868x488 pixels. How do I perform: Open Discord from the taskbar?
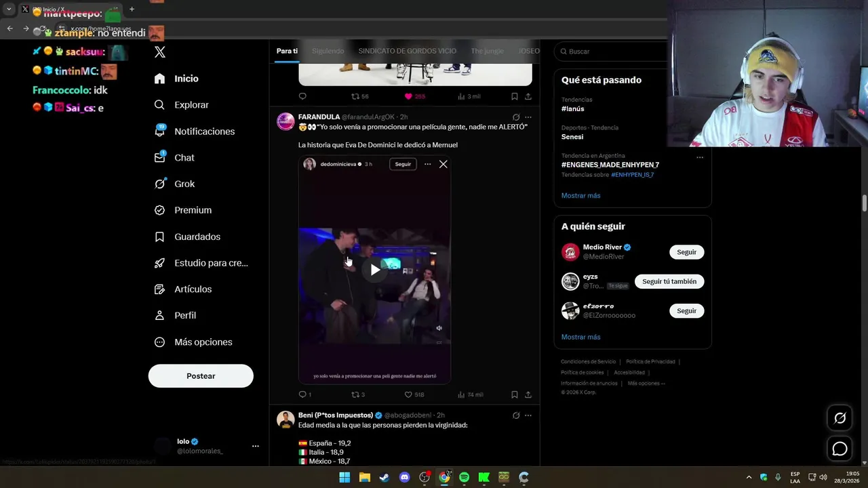coord(405,477)
